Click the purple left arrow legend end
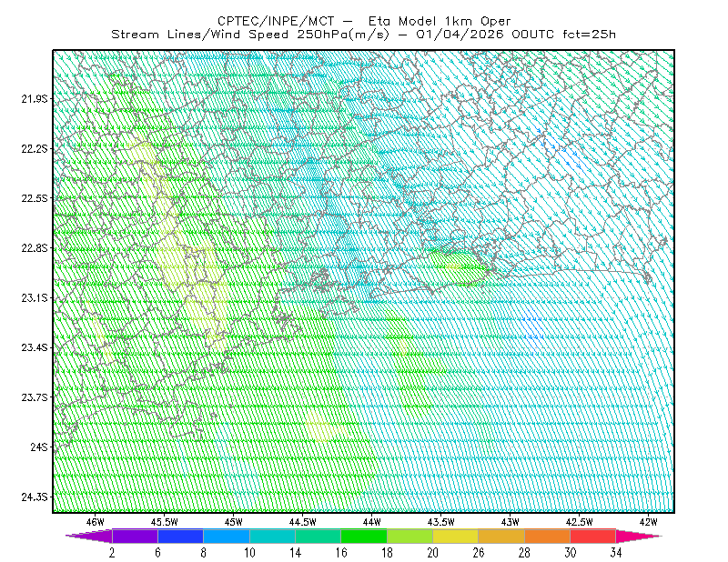Viewport: 728px width, 562px height. [88, 536]
